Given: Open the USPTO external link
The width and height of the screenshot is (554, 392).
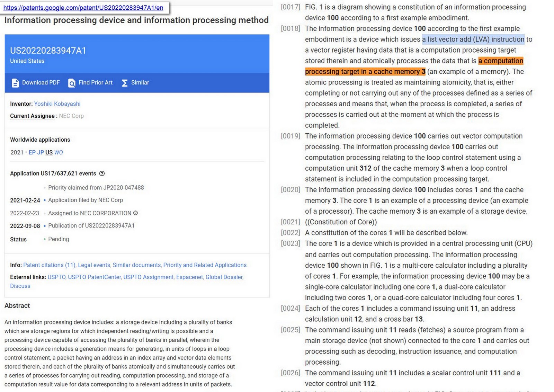Looking at the screenshot, I should tap(56, 277).
